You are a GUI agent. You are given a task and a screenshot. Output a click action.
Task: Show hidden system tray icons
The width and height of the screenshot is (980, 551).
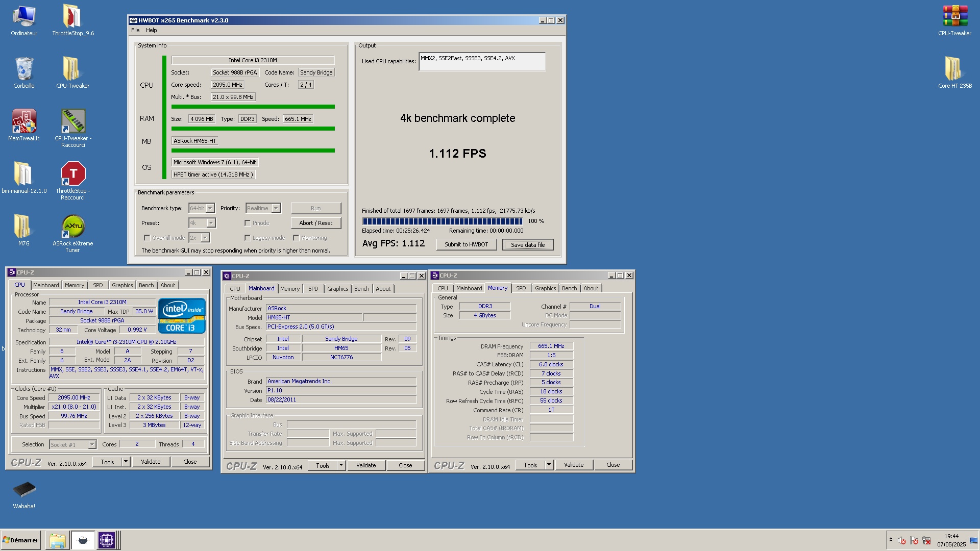click(x=891, y=540)
